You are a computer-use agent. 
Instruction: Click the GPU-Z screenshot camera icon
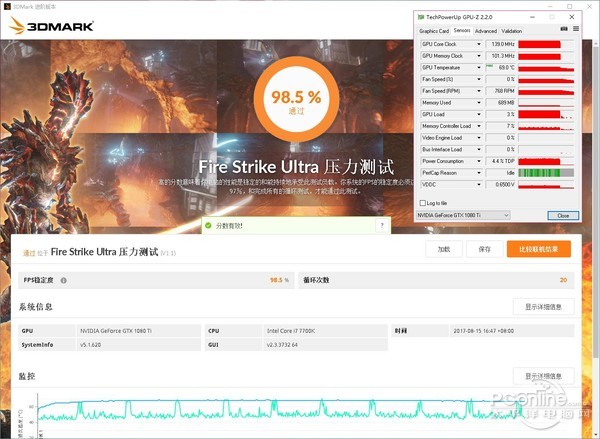tap(564, 29)
